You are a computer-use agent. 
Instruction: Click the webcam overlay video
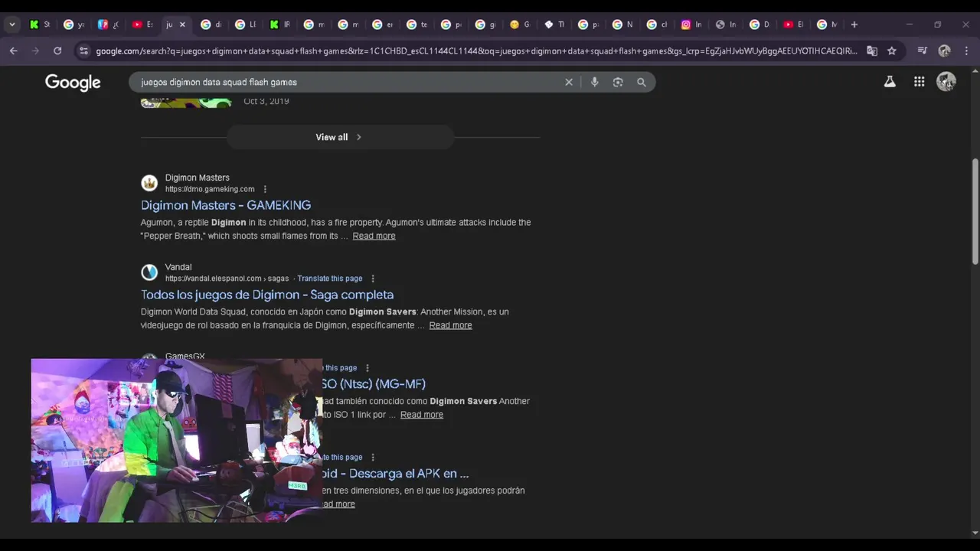177,441
